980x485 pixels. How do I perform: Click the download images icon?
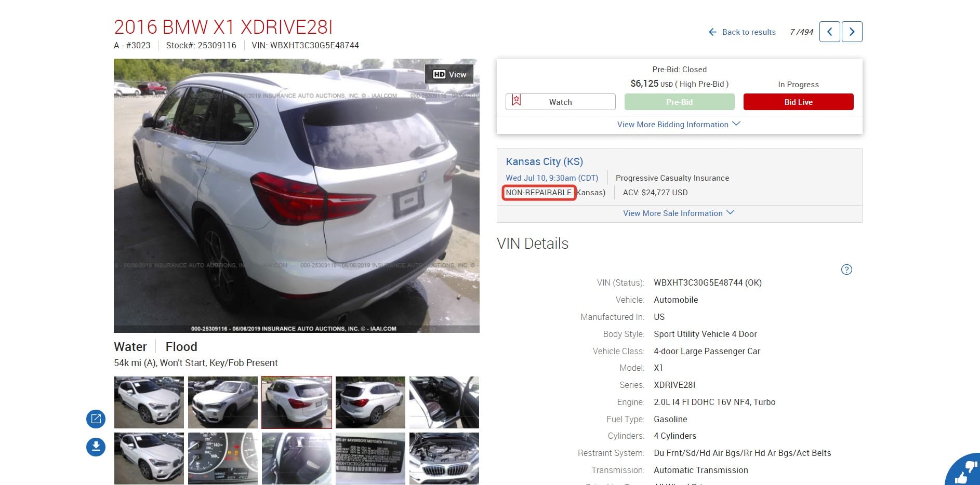pyautogui.click(x=96, y=447)
